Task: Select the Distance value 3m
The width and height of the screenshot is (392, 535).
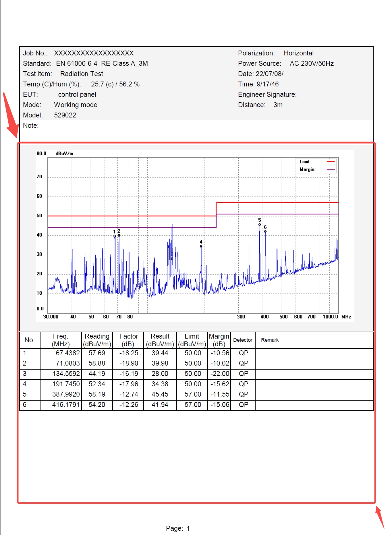Action: click(x=278, y=105)
